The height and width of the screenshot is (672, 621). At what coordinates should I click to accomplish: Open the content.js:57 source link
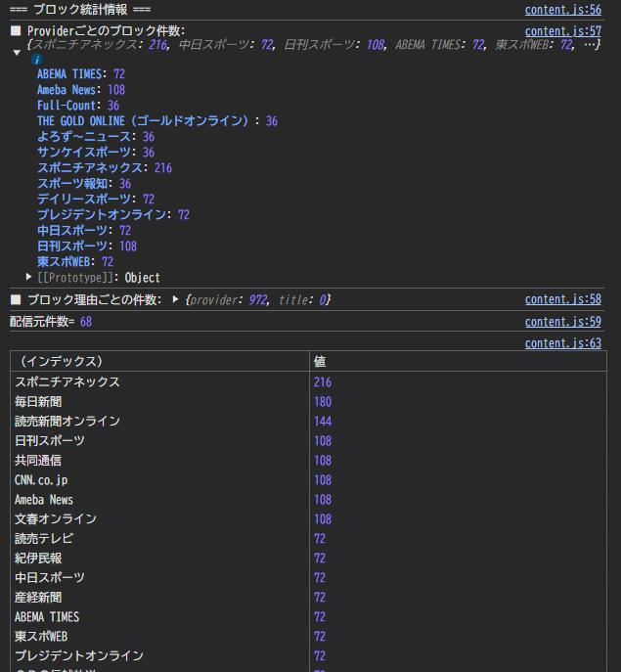coord(562,31)
